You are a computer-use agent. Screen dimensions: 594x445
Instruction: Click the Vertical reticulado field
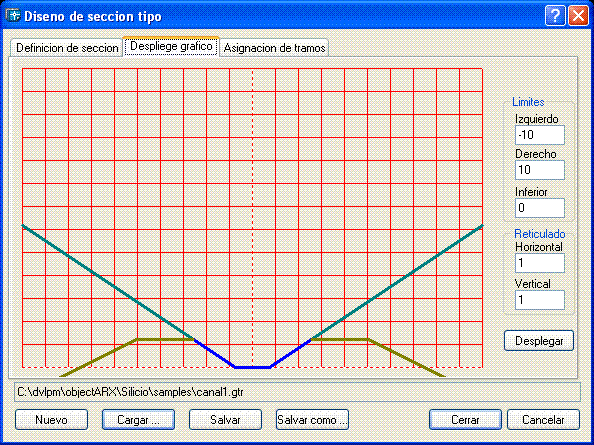(539, 300)
